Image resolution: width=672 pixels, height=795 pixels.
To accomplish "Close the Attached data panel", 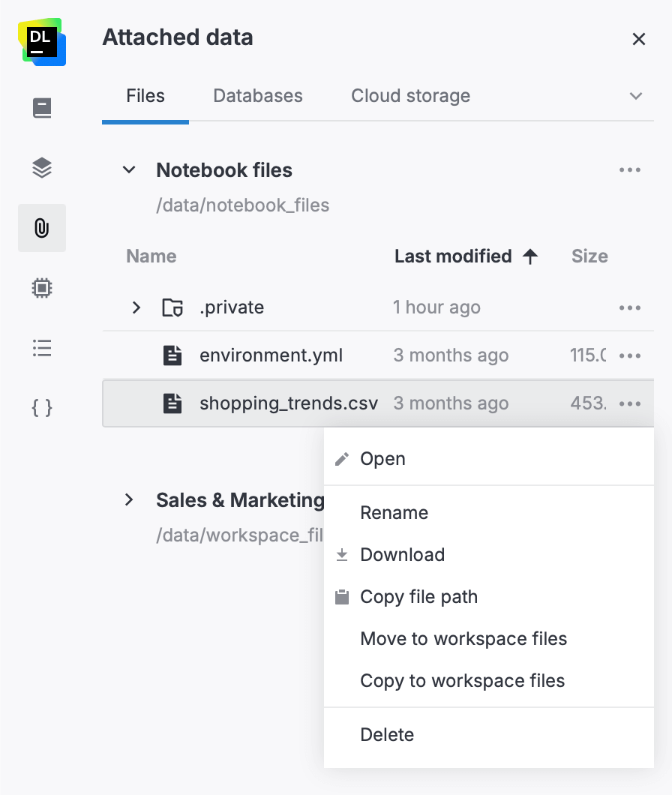I will pos(638,39).
